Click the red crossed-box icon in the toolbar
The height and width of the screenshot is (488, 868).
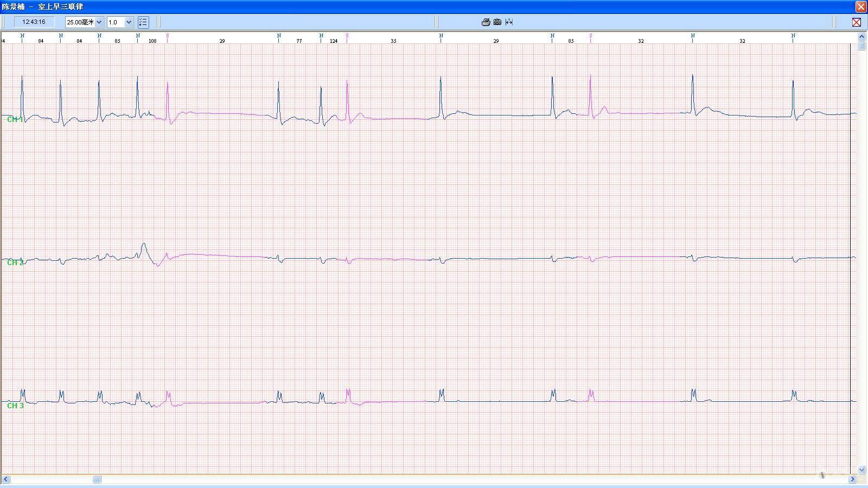pos(857,22)
